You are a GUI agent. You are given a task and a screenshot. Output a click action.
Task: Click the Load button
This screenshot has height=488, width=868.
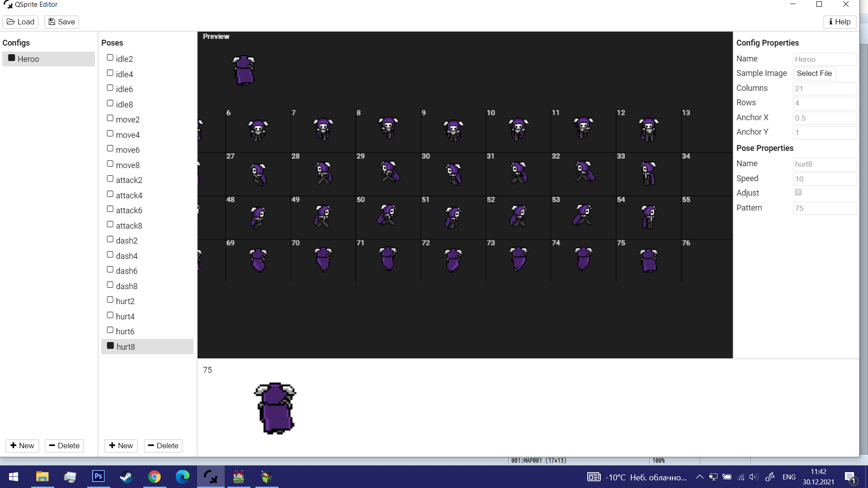click(20, 22)
